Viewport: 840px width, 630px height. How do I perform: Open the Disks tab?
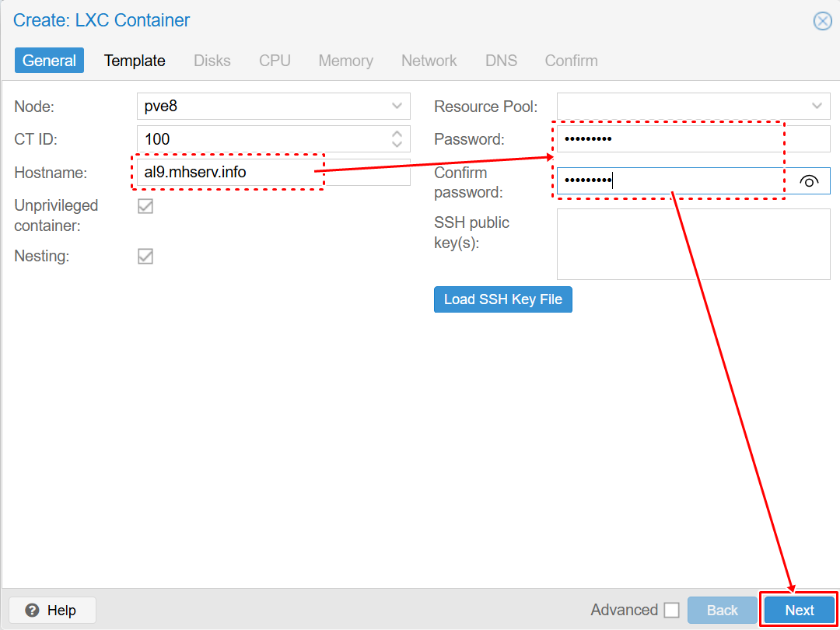[x=212, y=61]
